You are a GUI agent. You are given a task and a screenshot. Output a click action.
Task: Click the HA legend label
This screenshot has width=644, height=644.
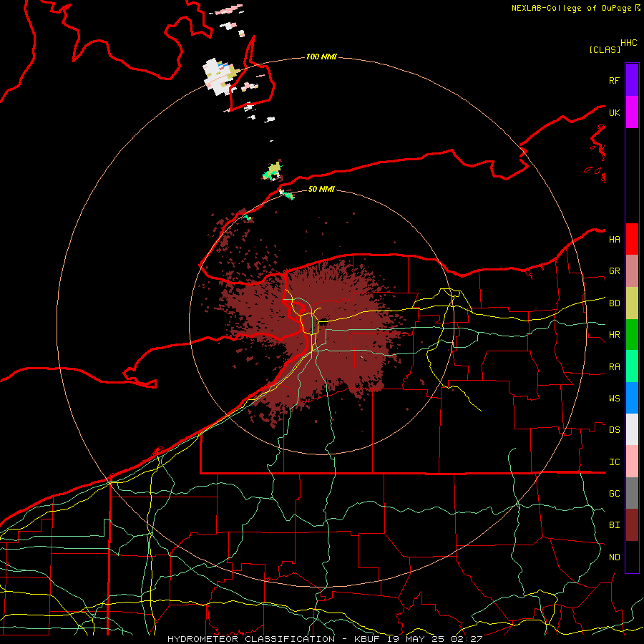pyautogui.click(x=614, y=239)
